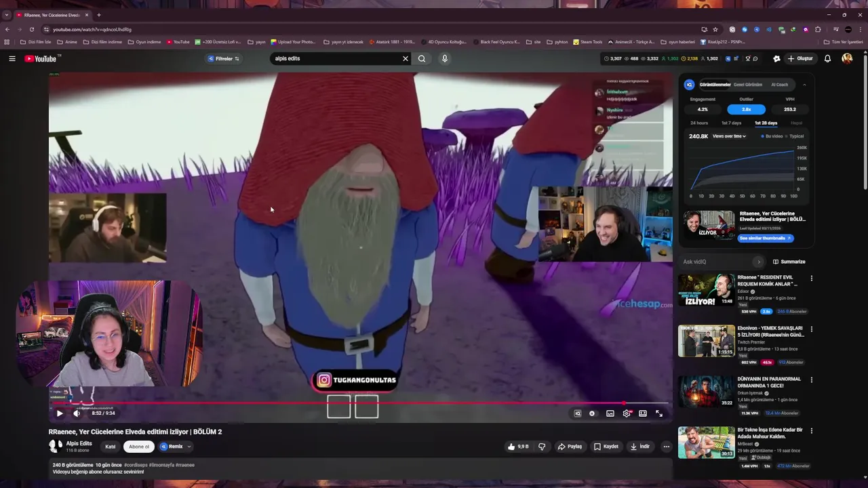Screen dimensions: 868x488
Task: Open 'Ebonivon - YEMEK SAVAŞLARI 5' video thumbnail
Action: 706,341
